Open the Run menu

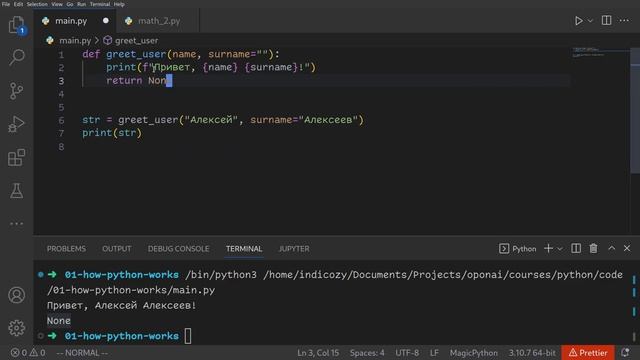point(81,4)
